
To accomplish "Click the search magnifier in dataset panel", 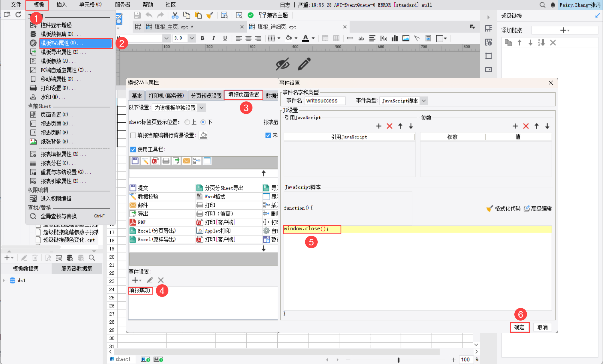I will (x=92, y=258).
